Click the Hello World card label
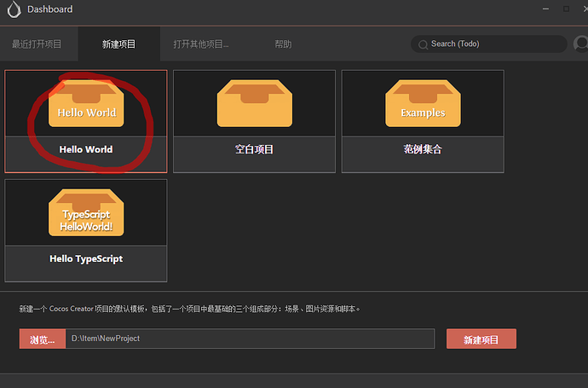The width and height of the screenshot is (588, 388). (86, 149)
